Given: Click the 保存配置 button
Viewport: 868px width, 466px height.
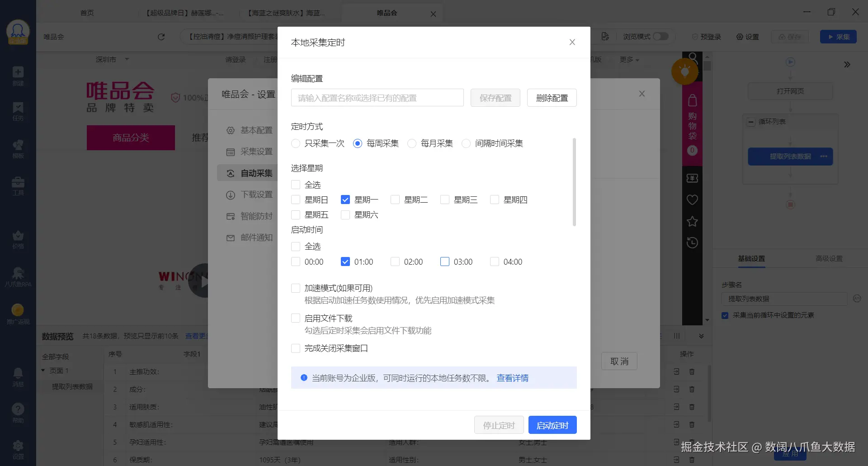Looking at the screenshot, I should (495, 98).
